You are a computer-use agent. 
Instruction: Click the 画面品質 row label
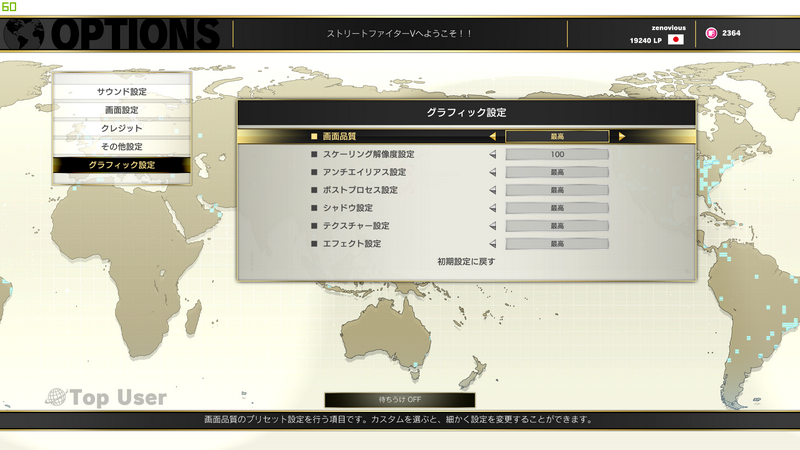[x=339, y=136]
